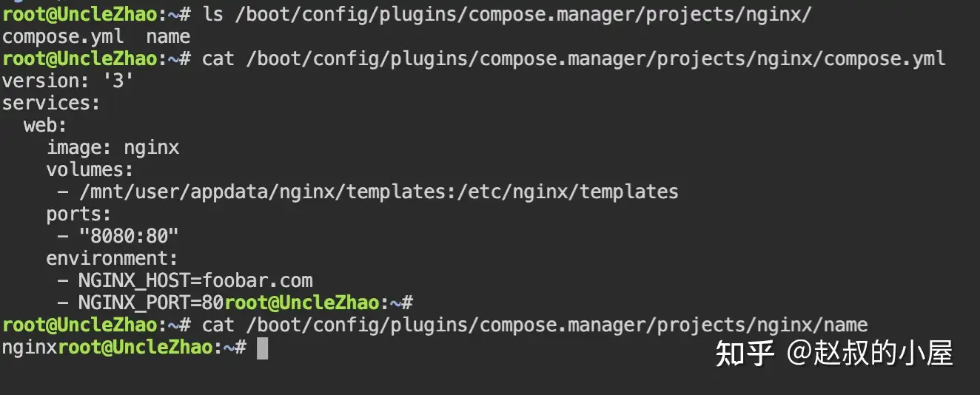Image resolution: width=980 pixels, height=395 pixels.
Task: Click the NGINX_PORT=80 entry
Action: coord(151,303)
